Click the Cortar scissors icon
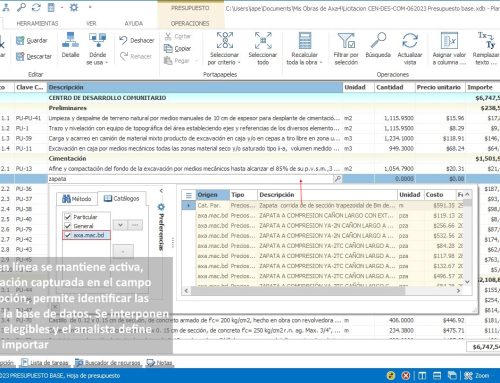This screenshot has width=500, height=383. click(x=168, y=36)
